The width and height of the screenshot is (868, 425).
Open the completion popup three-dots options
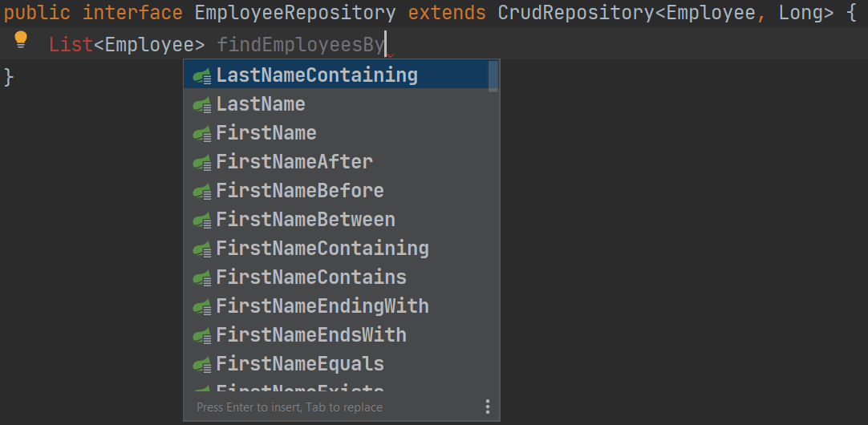pos(487,407)
